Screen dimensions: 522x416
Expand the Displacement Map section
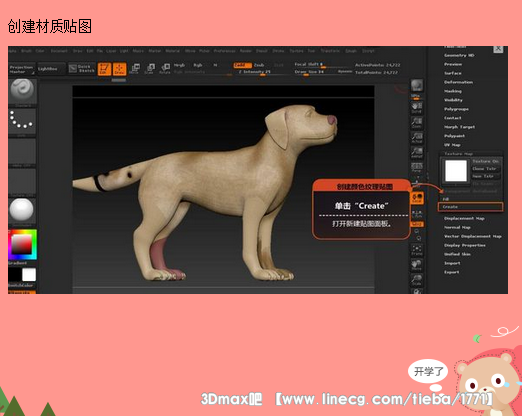tap(464, 218)
